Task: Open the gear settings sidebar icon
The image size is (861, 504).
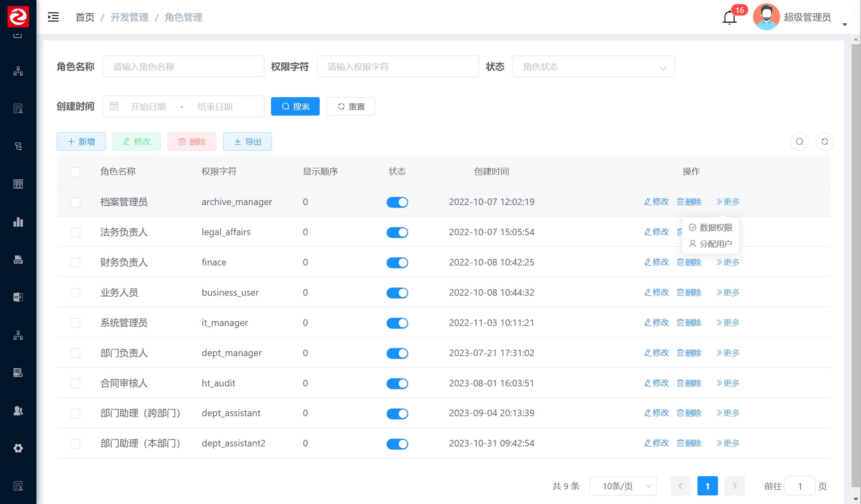Action: click(x=18, y=448)
